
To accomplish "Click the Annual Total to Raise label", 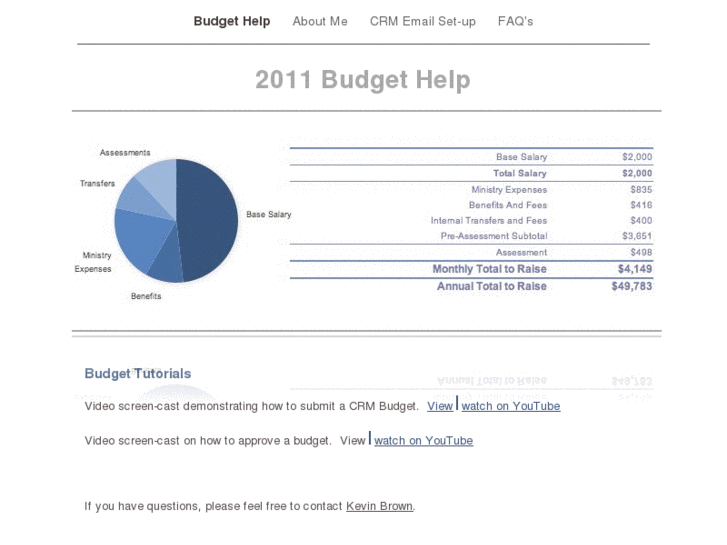I will pyautogui.click(x=491, y=286).
